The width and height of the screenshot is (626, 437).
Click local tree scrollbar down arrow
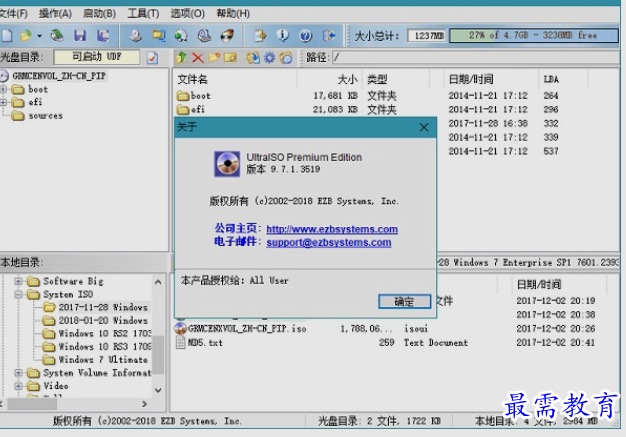158,390
